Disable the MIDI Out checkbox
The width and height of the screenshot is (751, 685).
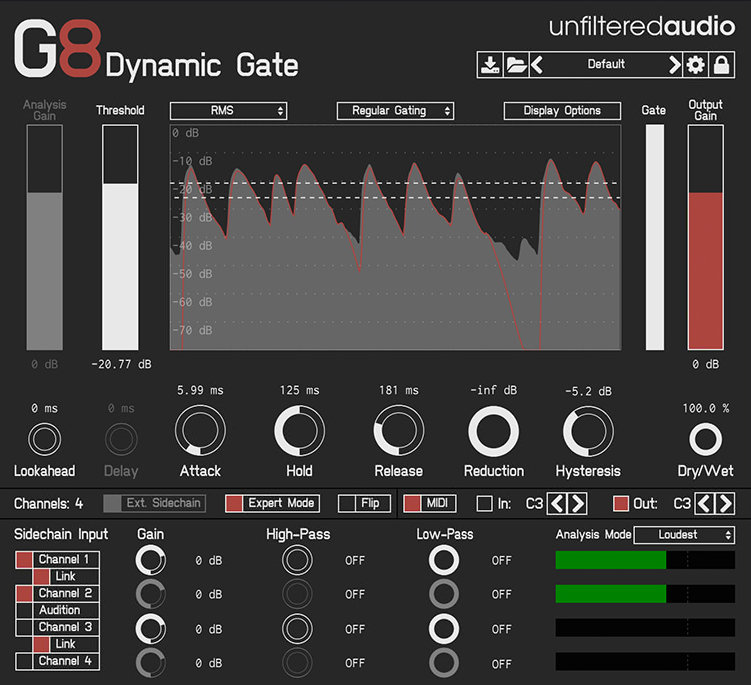pos(621,503)
